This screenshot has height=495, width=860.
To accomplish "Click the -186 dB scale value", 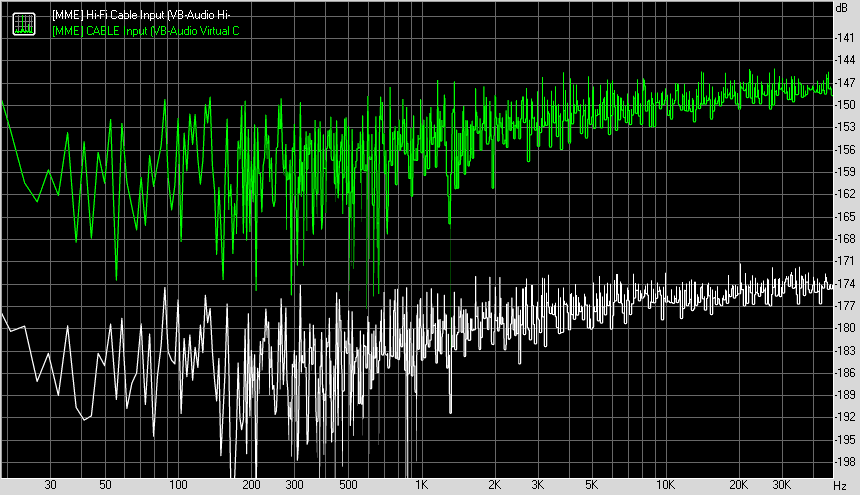I will pyautogui.click(x=845, y=373).
